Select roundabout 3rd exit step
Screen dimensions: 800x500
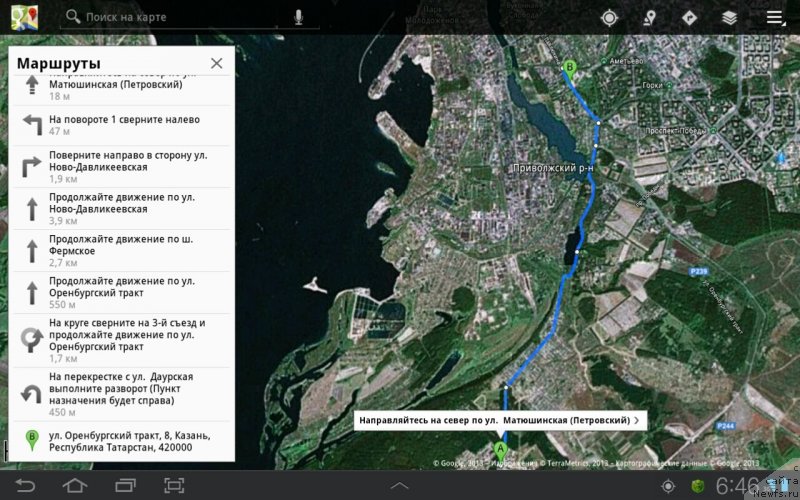point(122,339)
